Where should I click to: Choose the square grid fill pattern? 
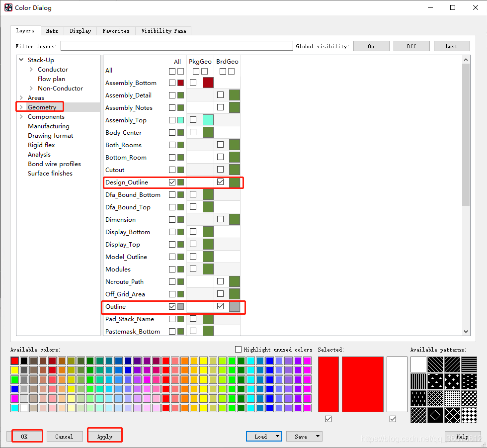tap(452, 398)
